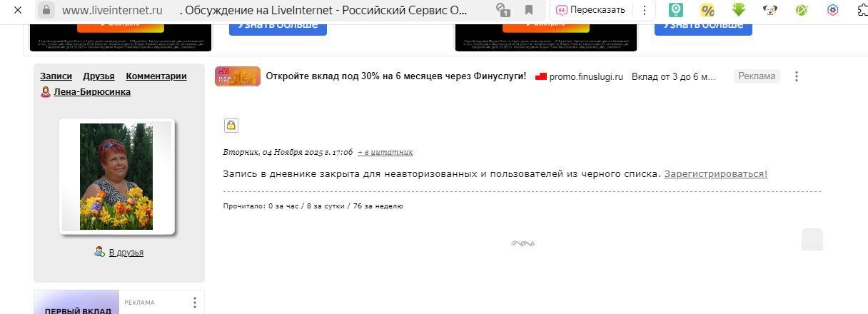
Task: Open the puzzle-piece extensions menu
Action: [860, 10]
